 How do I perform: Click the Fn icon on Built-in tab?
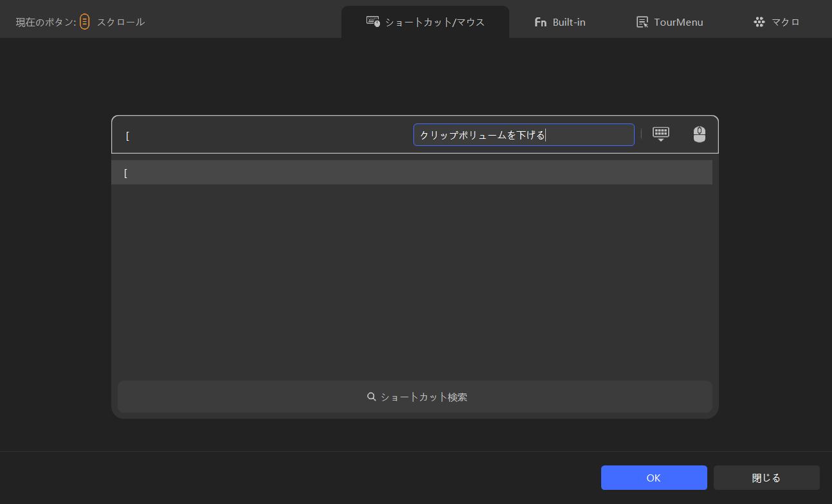point(540,22)
